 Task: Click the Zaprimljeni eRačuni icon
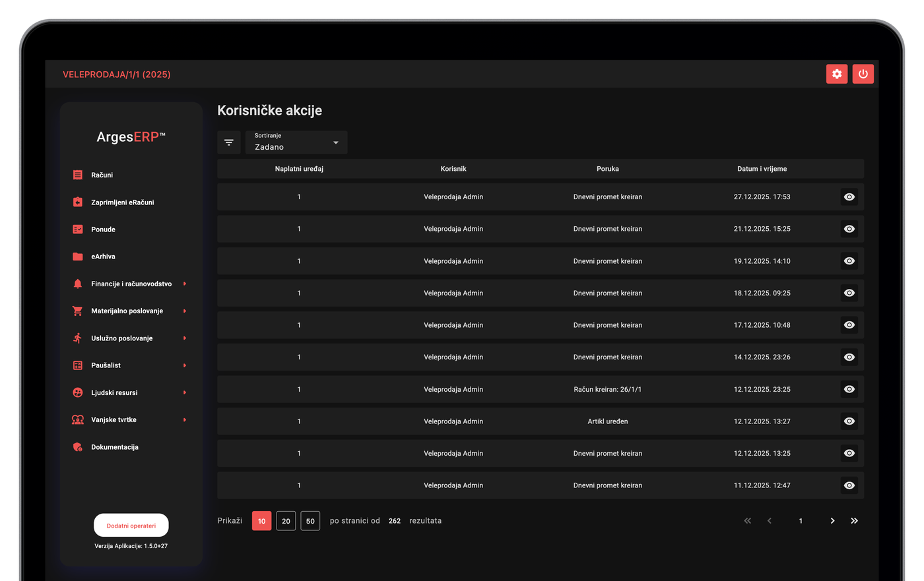78,202
